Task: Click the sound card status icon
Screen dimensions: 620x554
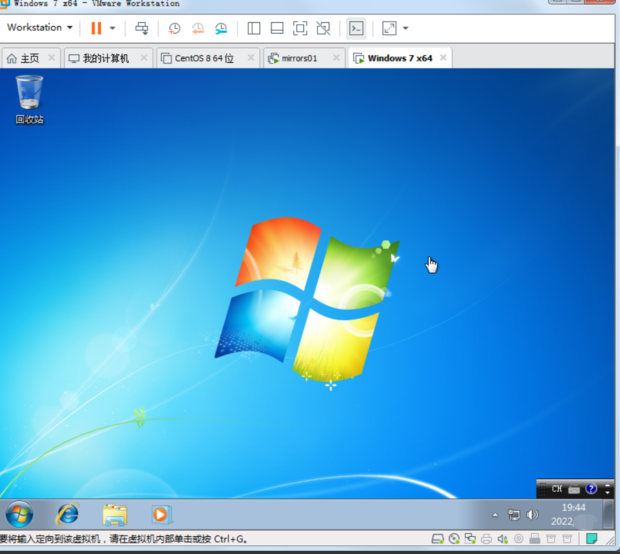Action: (503, 539)
